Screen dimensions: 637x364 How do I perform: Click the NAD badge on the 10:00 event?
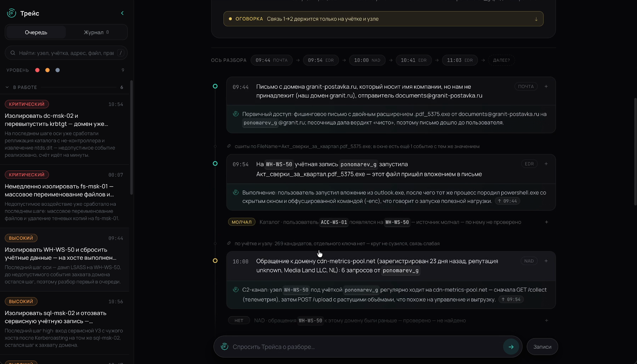529,261
